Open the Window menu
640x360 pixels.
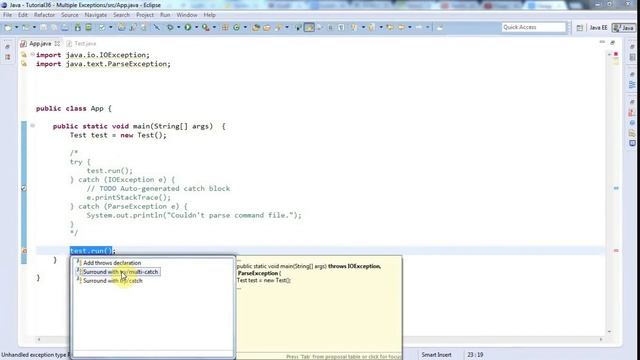[187, 15]
